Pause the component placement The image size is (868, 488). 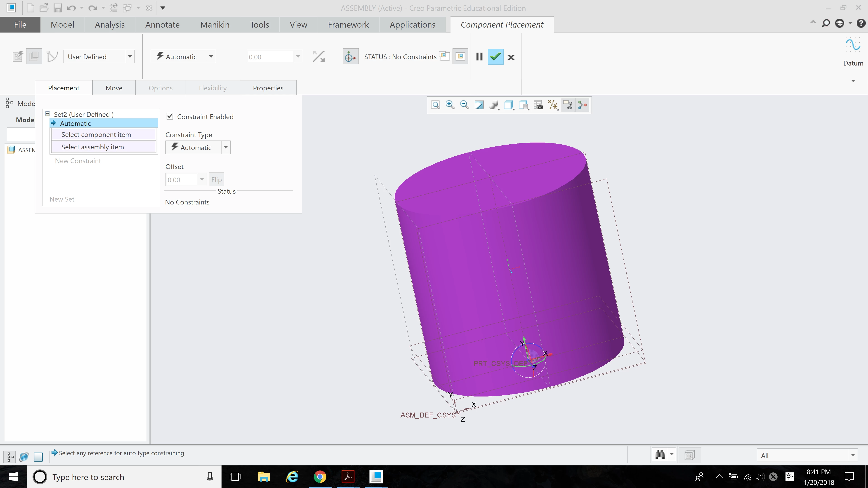coord(479,57)
